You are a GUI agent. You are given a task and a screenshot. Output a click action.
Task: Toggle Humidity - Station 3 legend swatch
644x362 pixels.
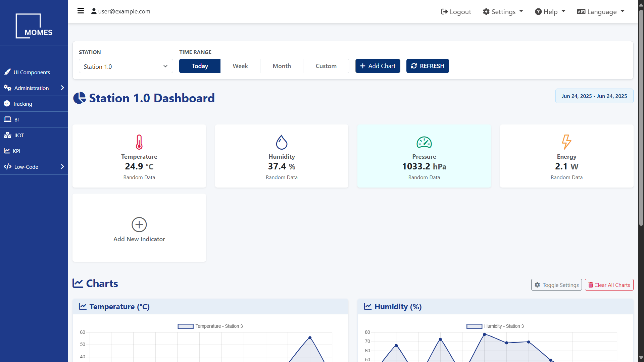tap(474, 326)
